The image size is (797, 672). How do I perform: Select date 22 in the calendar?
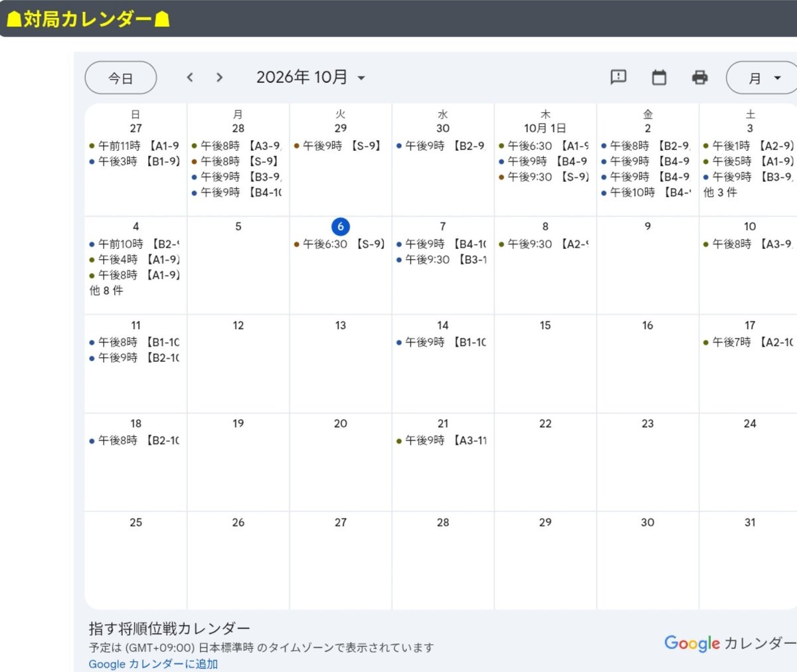click(x=545, y=424)
